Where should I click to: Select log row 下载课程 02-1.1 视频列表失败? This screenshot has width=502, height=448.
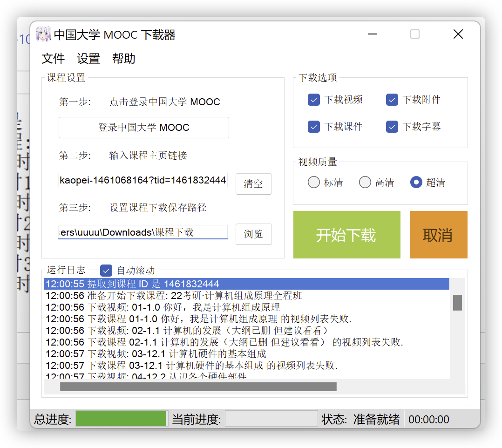(246, 342)
